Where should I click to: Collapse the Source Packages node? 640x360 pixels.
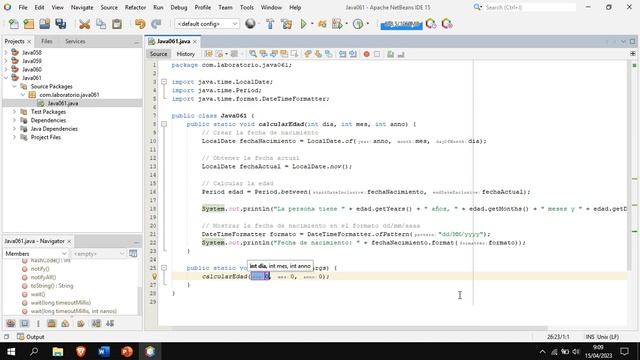coord(14,87)
